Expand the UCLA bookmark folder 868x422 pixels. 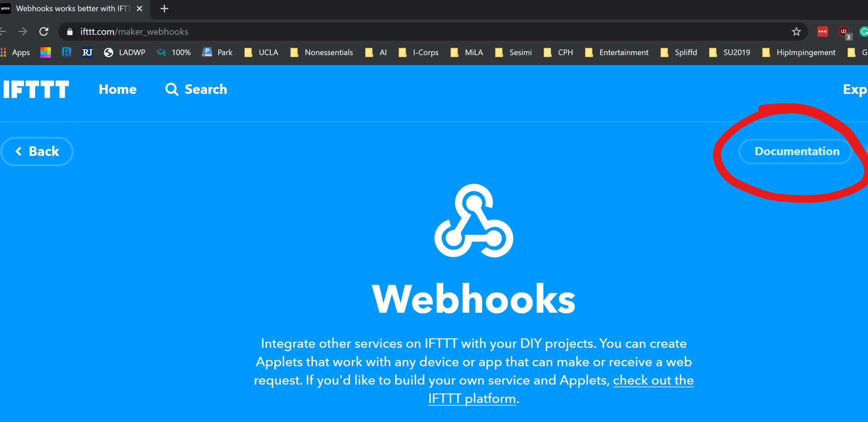click(261, 53)
